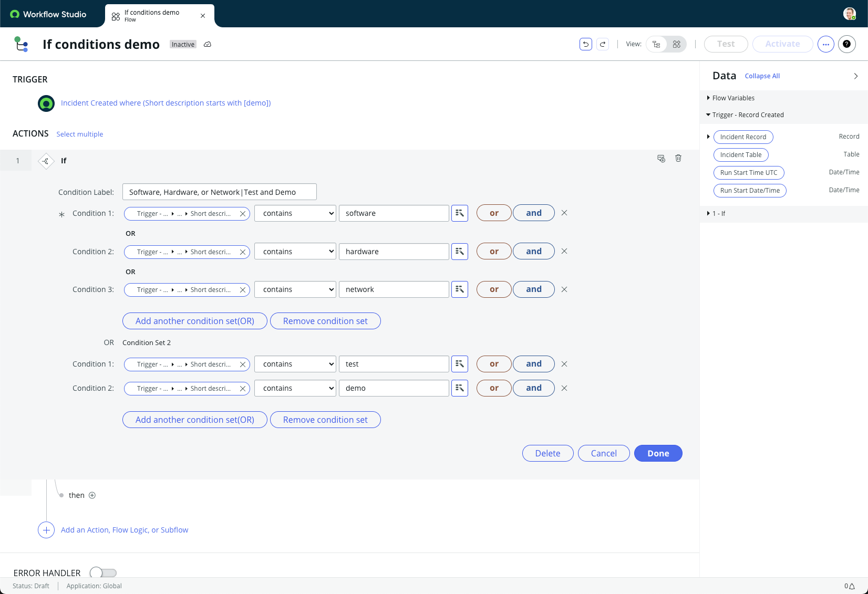Add step after then branch
Image resolution: width=868 pixels, height=594 pixels.
92,495
